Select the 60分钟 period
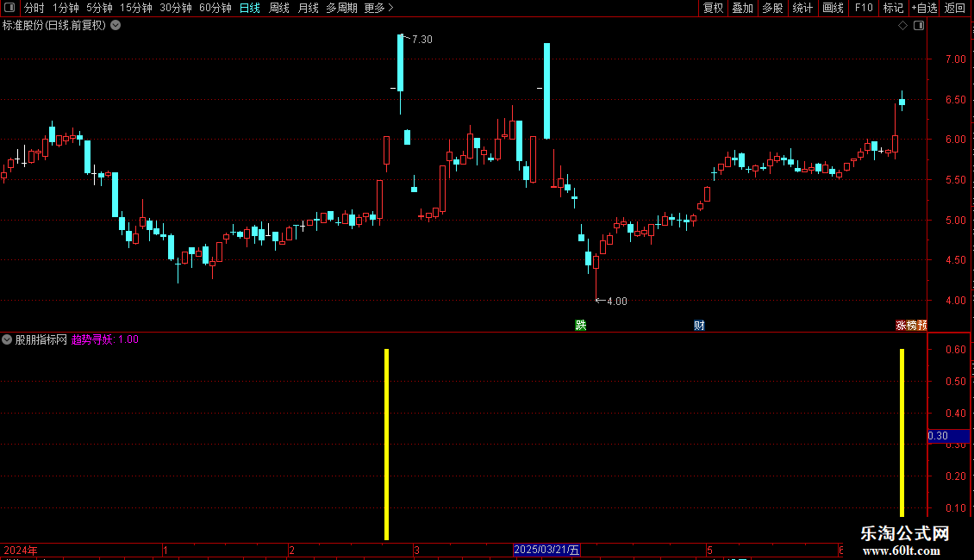This screenshot has height=560, width=974. [215, 8]
